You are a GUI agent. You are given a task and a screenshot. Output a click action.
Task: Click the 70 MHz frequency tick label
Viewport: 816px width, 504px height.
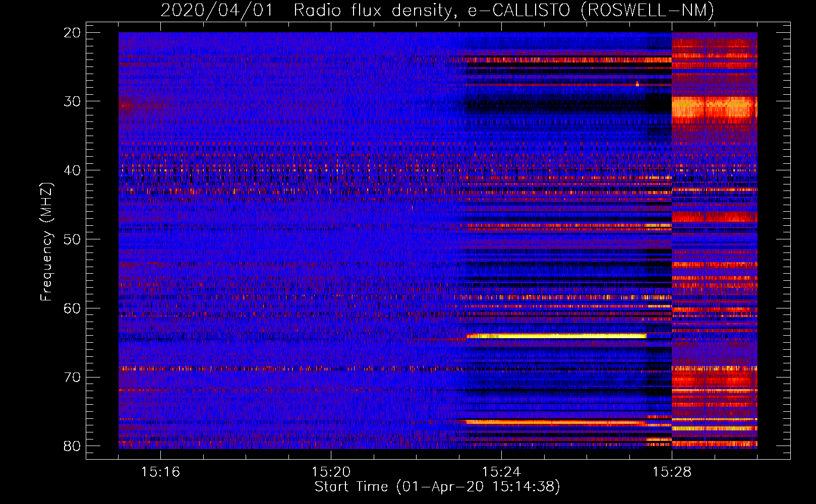click(73, 377)
